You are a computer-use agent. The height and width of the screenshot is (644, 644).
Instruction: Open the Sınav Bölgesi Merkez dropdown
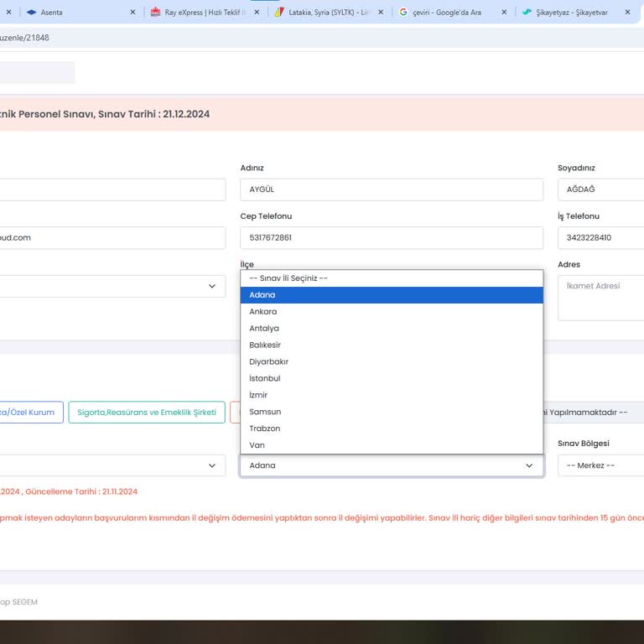tap(600, 465)
